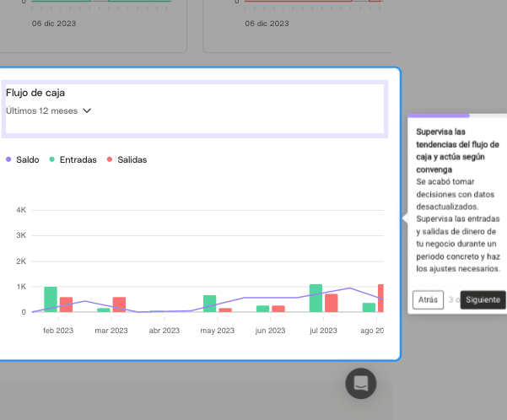Select the red bar for mar 2023
This screenshot has width=507, height=420.
119,304
